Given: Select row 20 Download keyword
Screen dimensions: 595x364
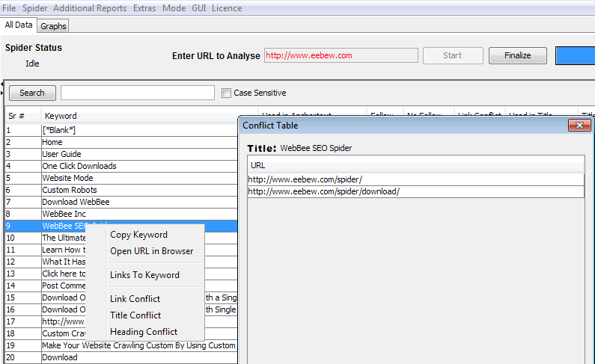Looking at the screenshot, I should click(121, 357).
